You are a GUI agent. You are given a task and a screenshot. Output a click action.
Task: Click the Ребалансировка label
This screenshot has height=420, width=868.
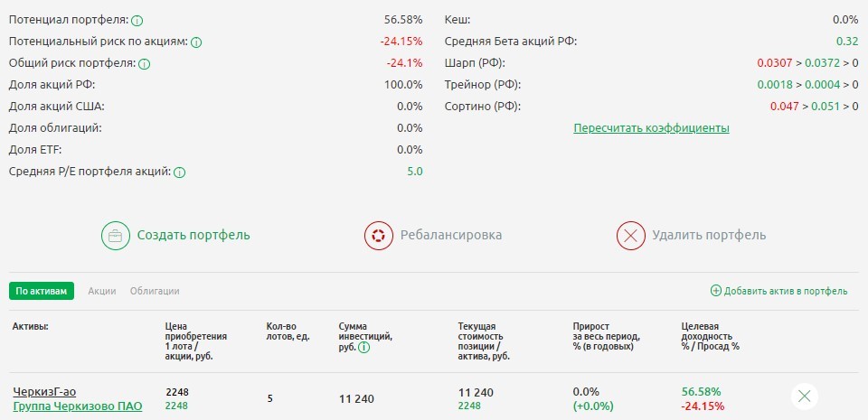(451, 236)
